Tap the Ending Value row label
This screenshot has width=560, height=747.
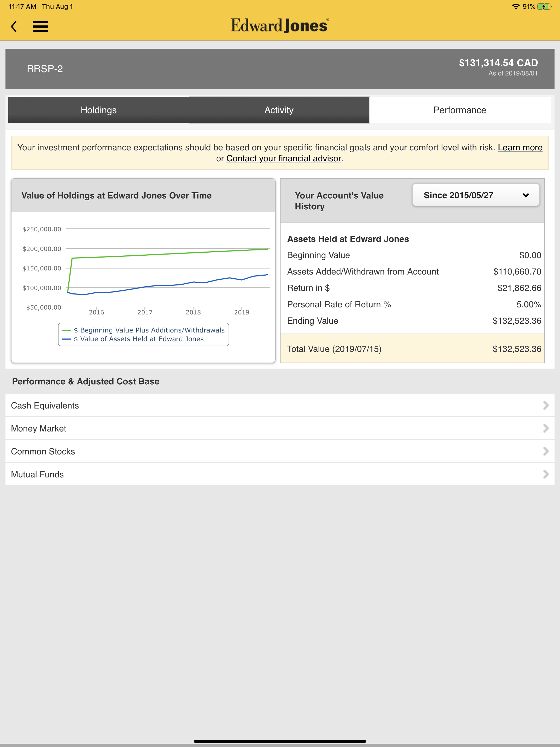(313, 321)
